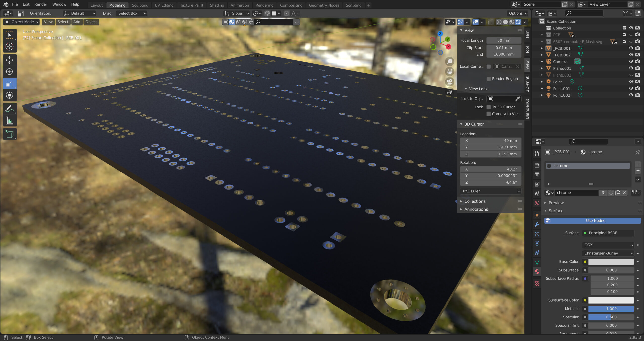644x341 pixels.
Task: Switch to rendered viewport shading
Action: [x=518, y=22]
